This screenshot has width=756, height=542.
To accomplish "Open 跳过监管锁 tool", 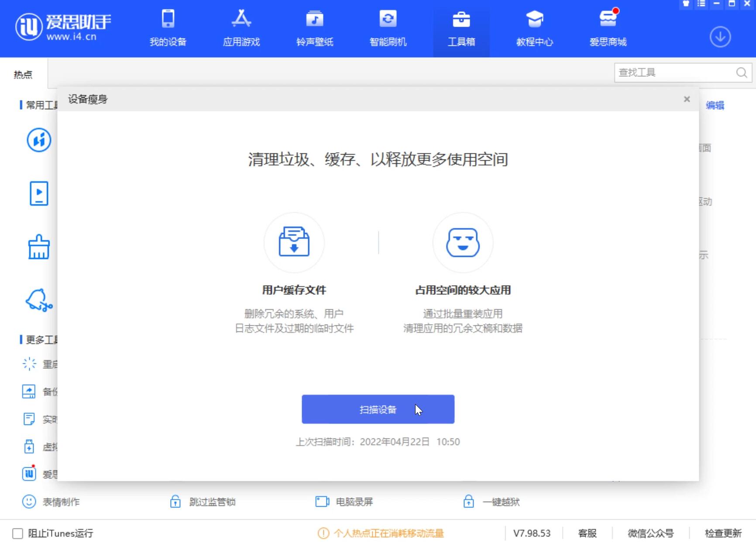I will coord(203,502).
